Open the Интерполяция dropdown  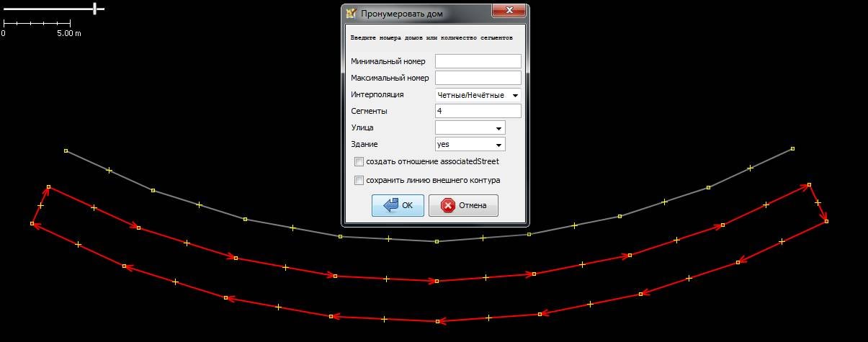click(x=478, y=94)
